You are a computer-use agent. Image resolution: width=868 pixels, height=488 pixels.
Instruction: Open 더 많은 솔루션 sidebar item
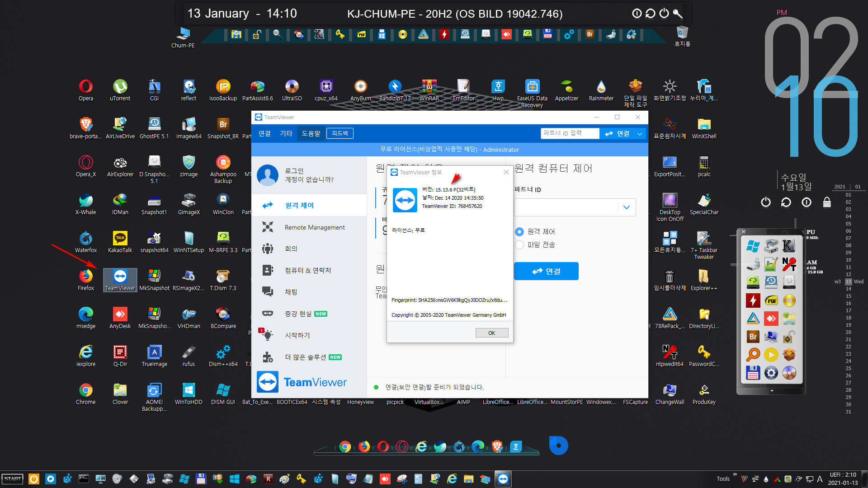[309, 357]
